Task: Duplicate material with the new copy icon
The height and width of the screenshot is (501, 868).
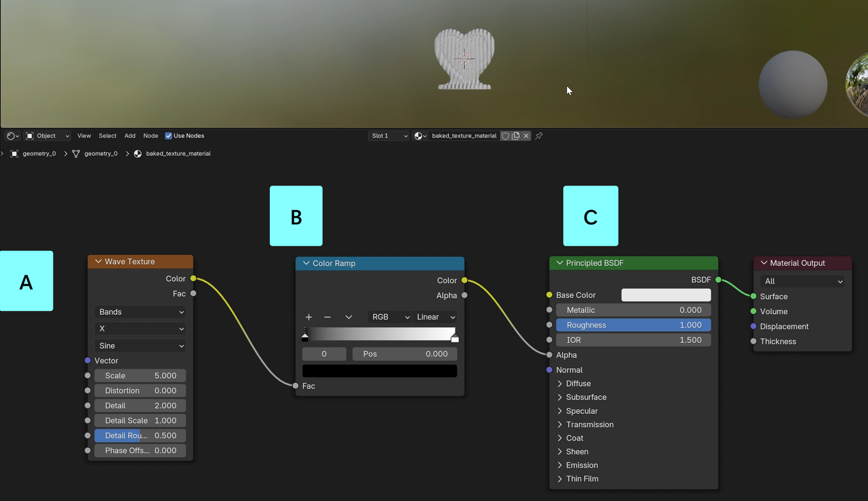Action: (516, 136)
